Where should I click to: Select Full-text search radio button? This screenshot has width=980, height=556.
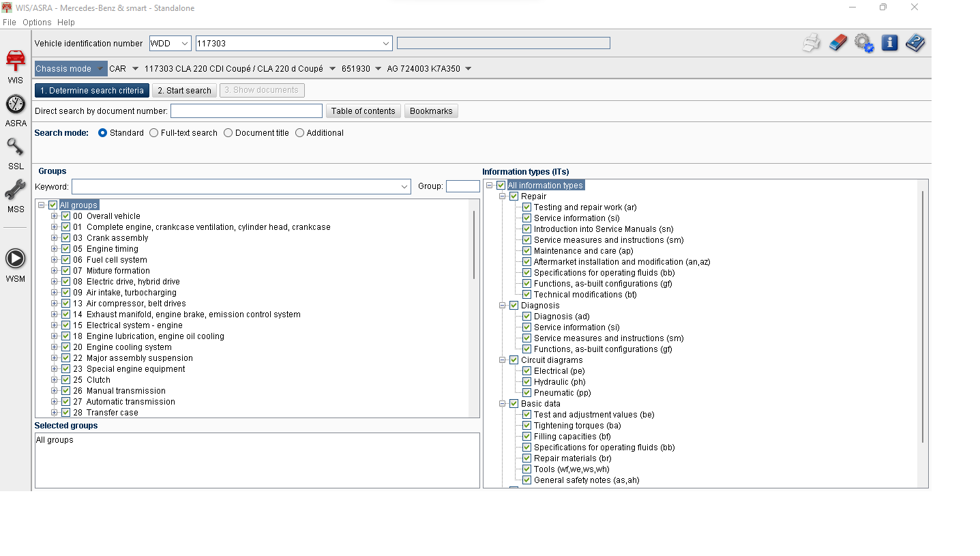coord(154,133)
